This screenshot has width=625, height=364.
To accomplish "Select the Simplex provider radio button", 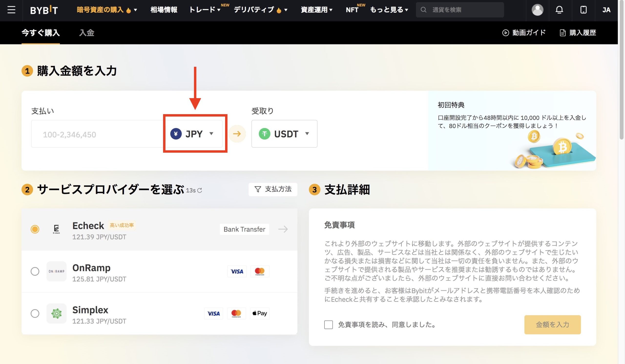I will [x=35, y=313].
